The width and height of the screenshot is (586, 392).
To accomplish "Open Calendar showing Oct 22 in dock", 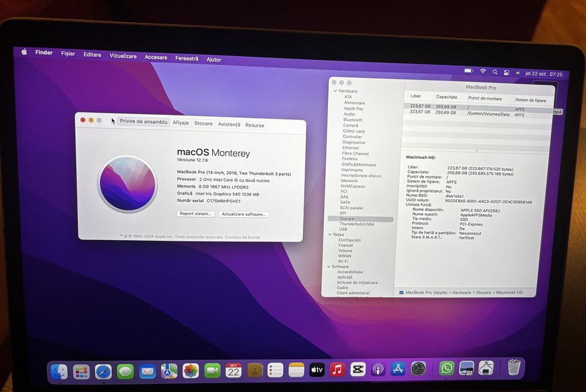I will 234,370.
